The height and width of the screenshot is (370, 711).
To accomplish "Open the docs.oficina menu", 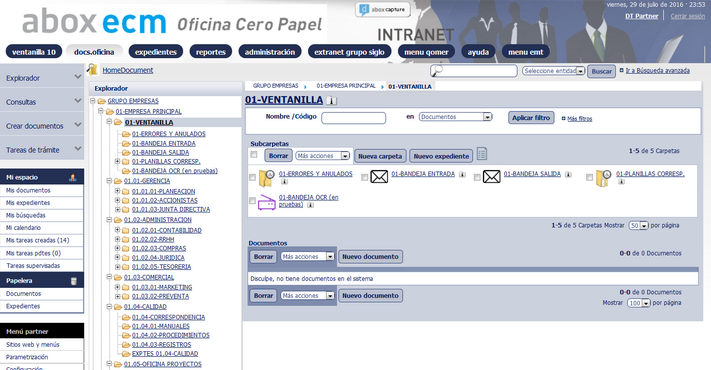I will pyautogui.click(x=94, y=52).
